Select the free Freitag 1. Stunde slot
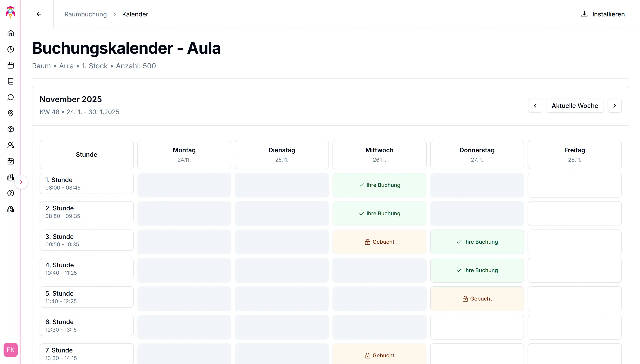Image resolution: width=640 pixels, height=364 pixels. pyautogui.click(x=574, y=185)
